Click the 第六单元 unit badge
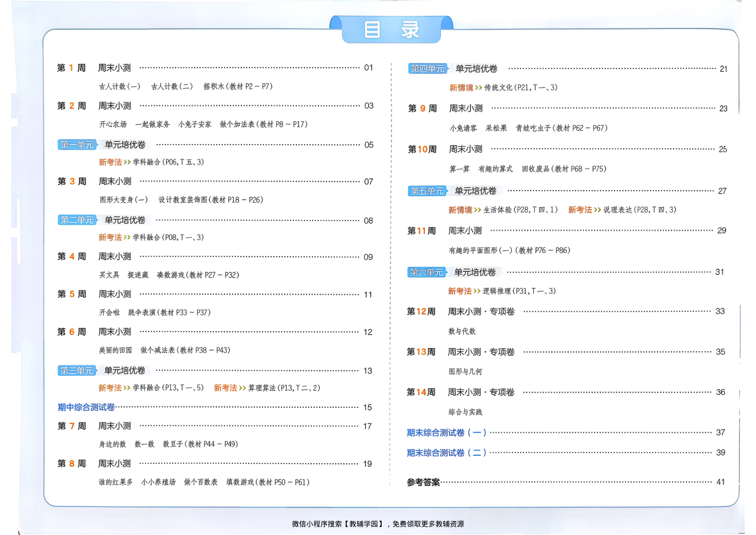Image resolution: width=756 pixels, height=535 pixels. tap(427, 271)
